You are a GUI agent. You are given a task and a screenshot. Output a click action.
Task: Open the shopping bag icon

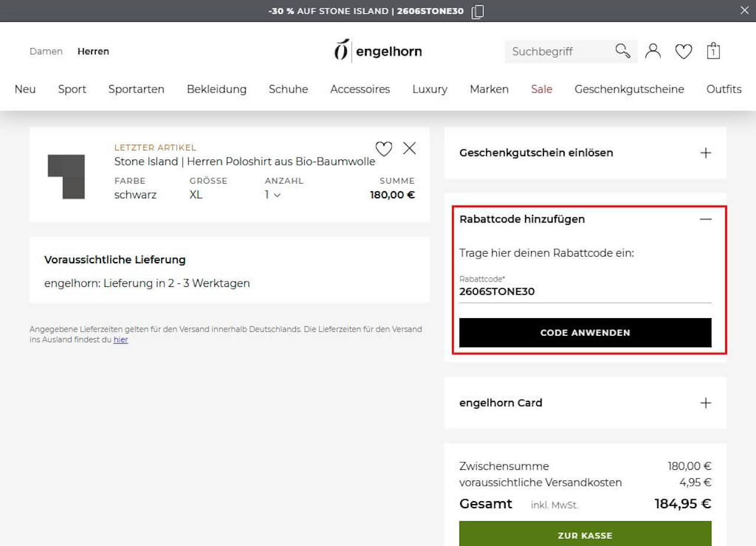tap(713, 51)
